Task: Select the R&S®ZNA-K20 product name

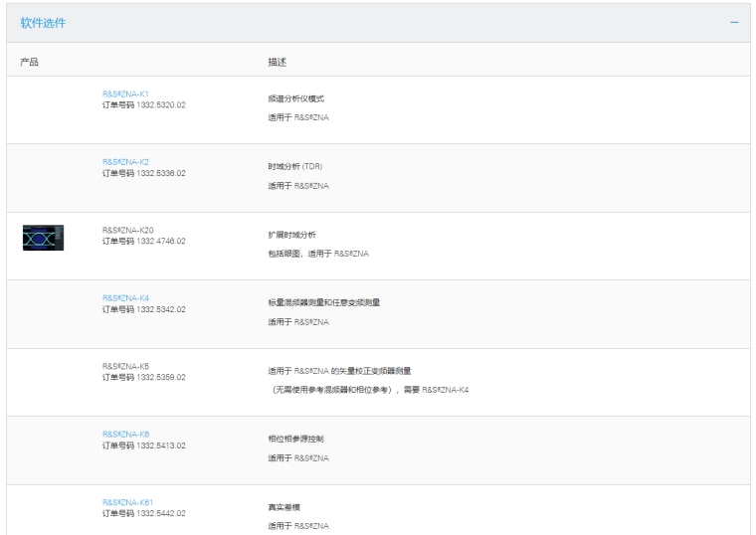Action: pyautogui.click(x=127, y=230)
